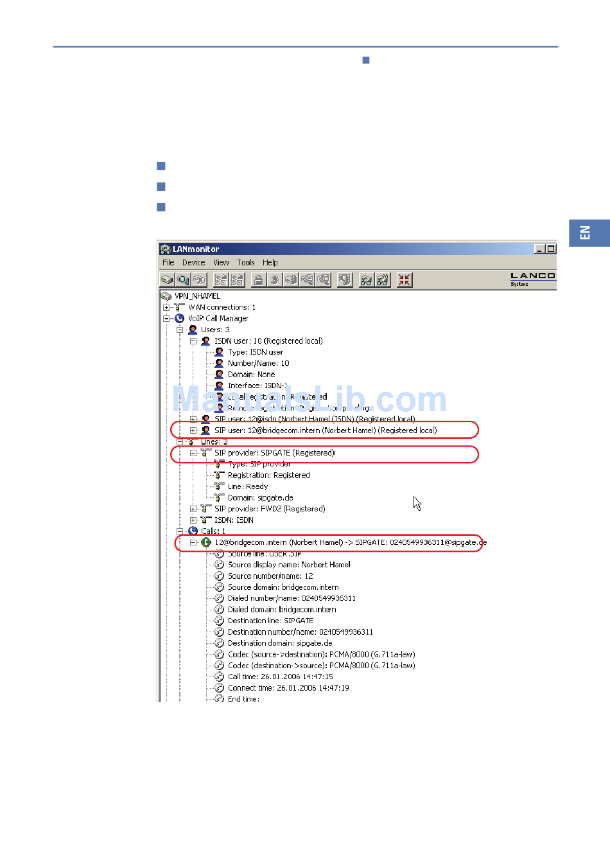Click the green active call icon
The image size is (610, 868).
(x=205, y=542)
